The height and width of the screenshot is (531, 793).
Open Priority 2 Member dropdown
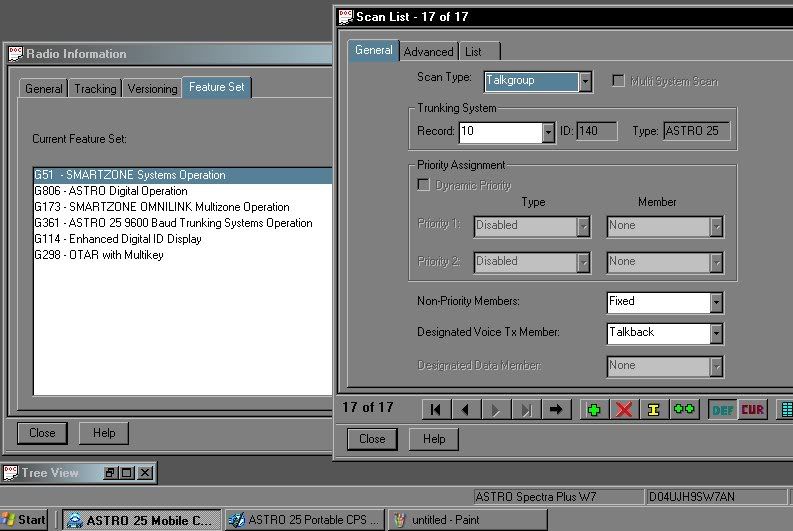pos(716,262)
